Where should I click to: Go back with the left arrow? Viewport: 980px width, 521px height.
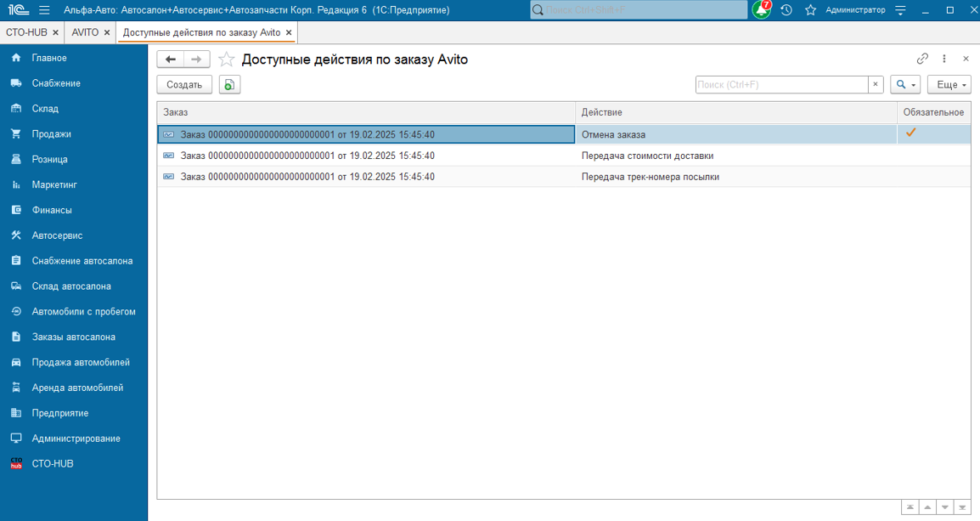coord(170,59)
